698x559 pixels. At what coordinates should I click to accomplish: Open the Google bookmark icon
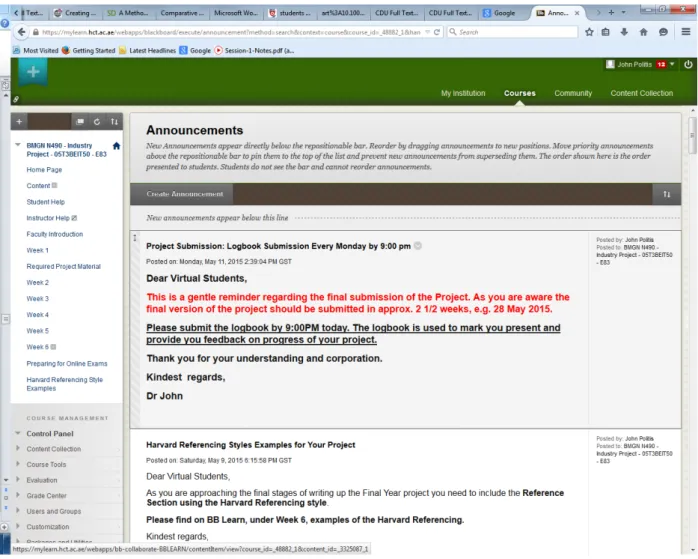[195, 50]
